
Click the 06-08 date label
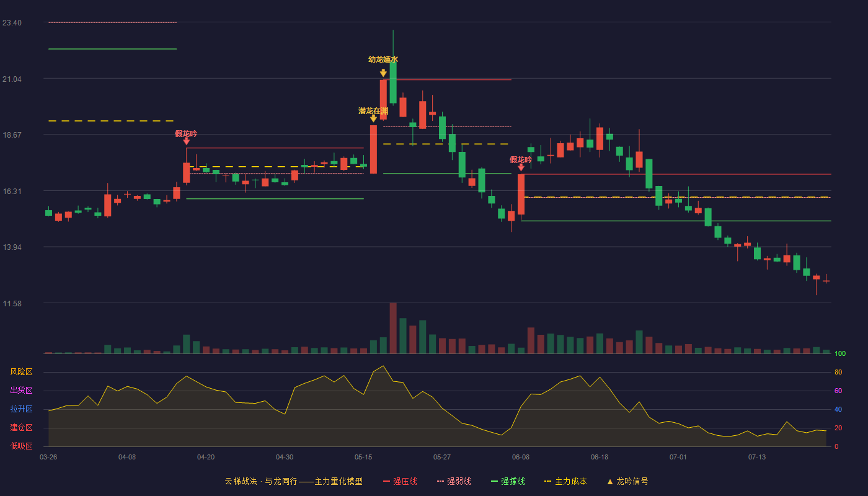tap(521, 457)
